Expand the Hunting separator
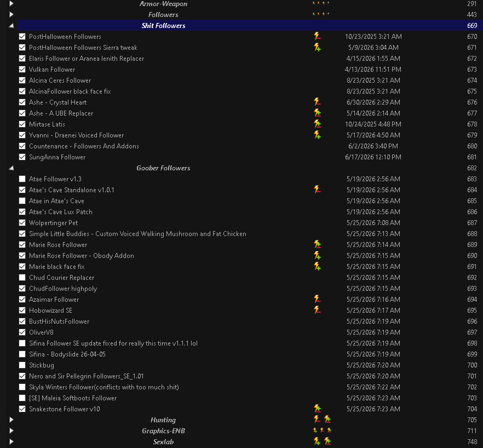The height and width of the screenshot is (448, 483). (12, 420)
